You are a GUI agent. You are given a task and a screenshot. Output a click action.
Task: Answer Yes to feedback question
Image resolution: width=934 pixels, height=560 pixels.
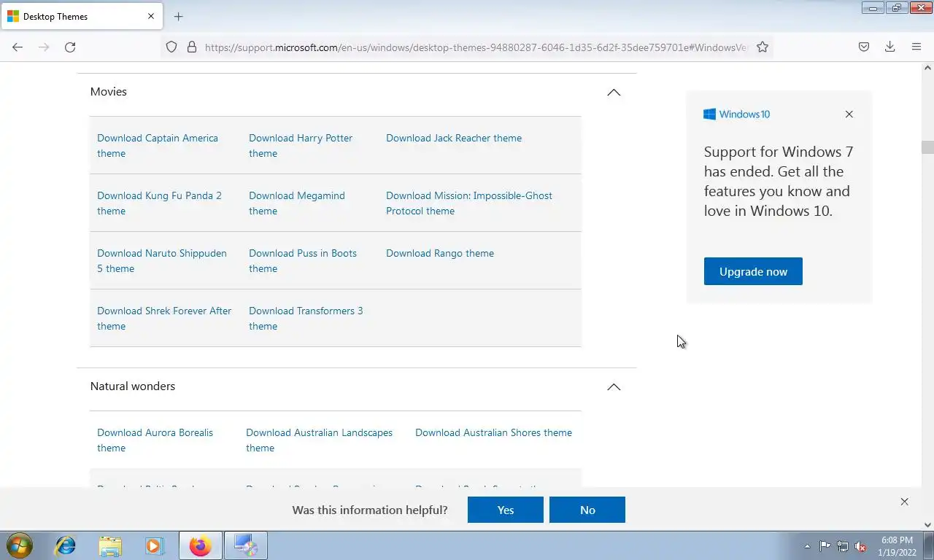[506, 510]
